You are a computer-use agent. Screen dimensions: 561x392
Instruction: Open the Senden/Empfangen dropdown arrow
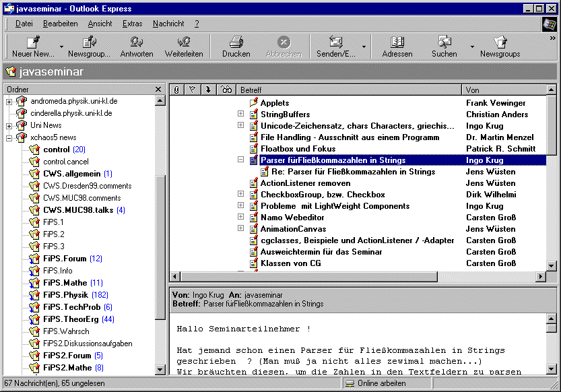364,47
